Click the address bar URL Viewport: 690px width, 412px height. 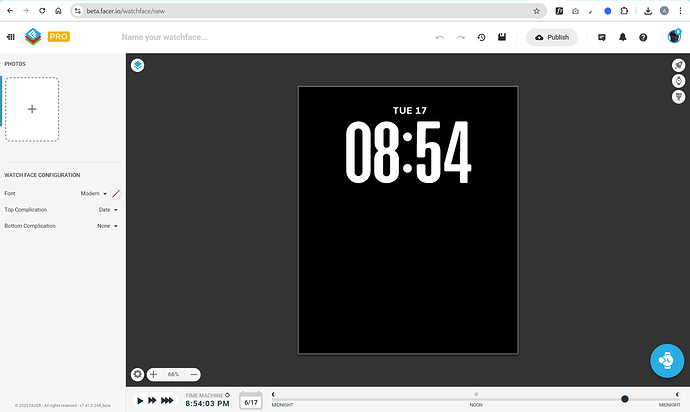126,11
